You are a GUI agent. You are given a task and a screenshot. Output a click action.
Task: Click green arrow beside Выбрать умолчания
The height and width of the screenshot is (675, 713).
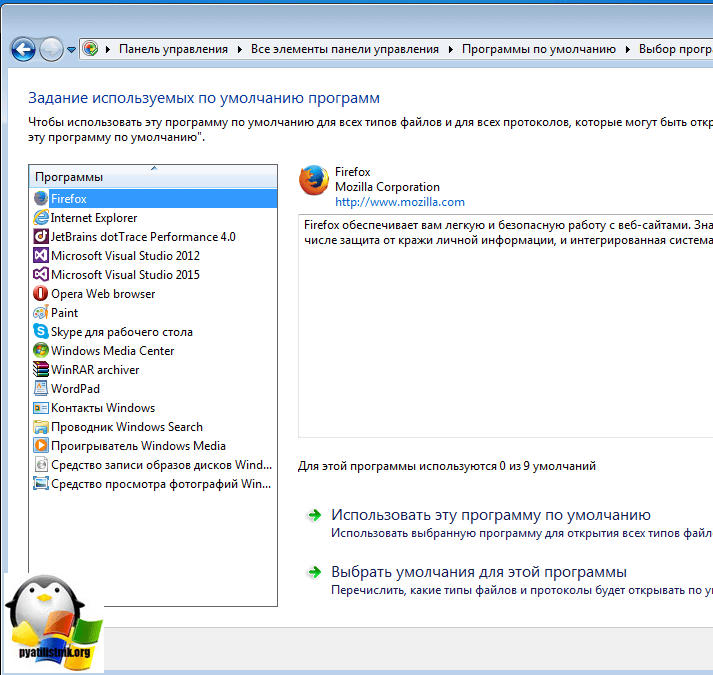[x=314, y=572]
